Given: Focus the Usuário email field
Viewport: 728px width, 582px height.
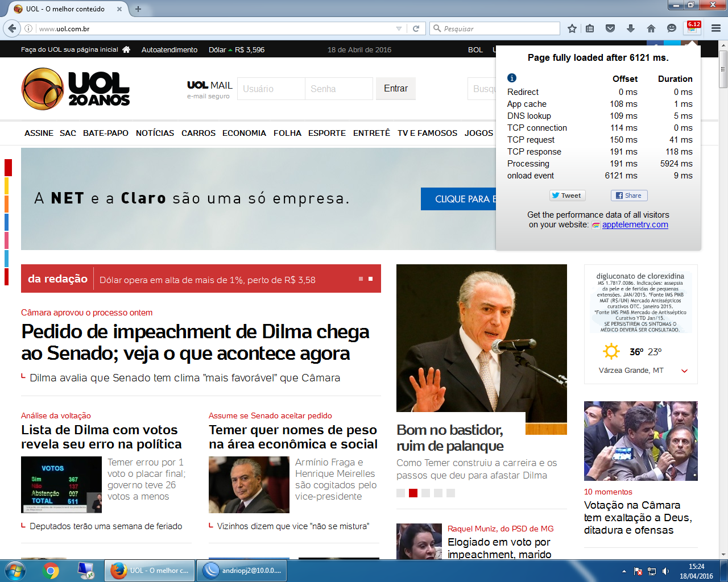Looking at the screenshot, I should [x=271, y=89].
